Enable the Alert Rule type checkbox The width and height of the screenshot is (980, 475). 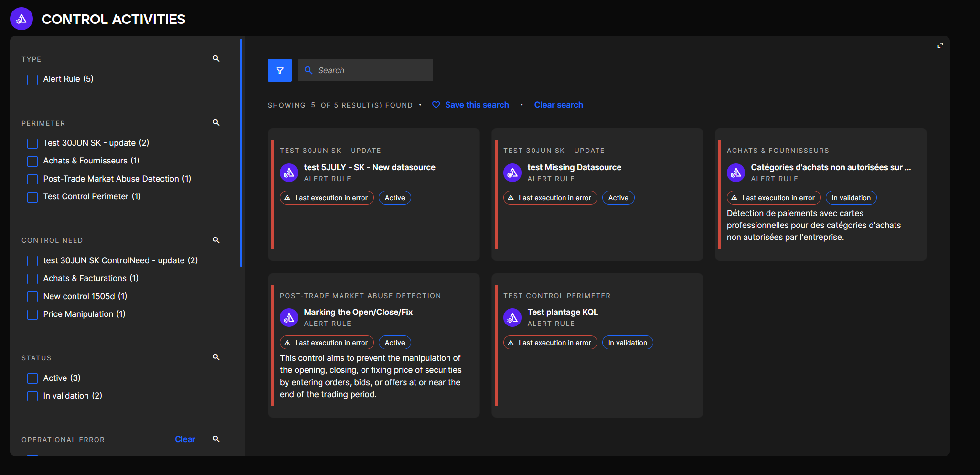pos(32,79)
